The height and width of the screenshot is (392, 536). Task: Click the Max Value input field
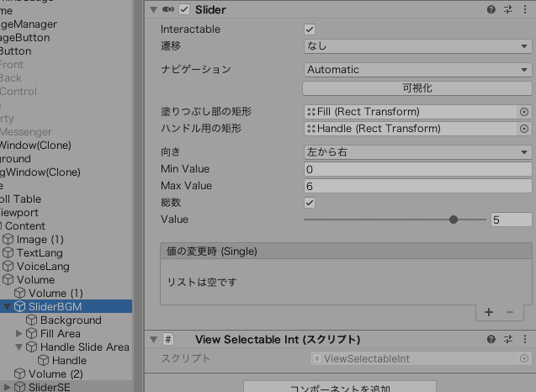pos(417,186)
